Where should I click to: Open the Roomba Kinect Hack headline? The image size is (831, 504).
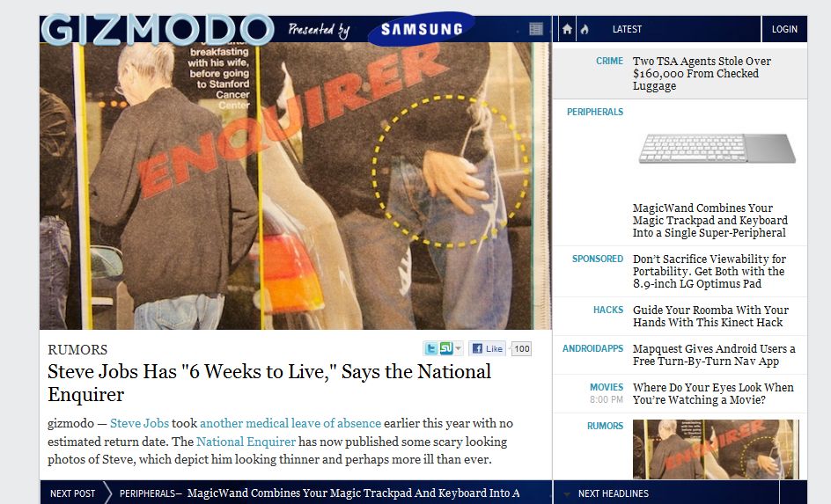(710, 316)
